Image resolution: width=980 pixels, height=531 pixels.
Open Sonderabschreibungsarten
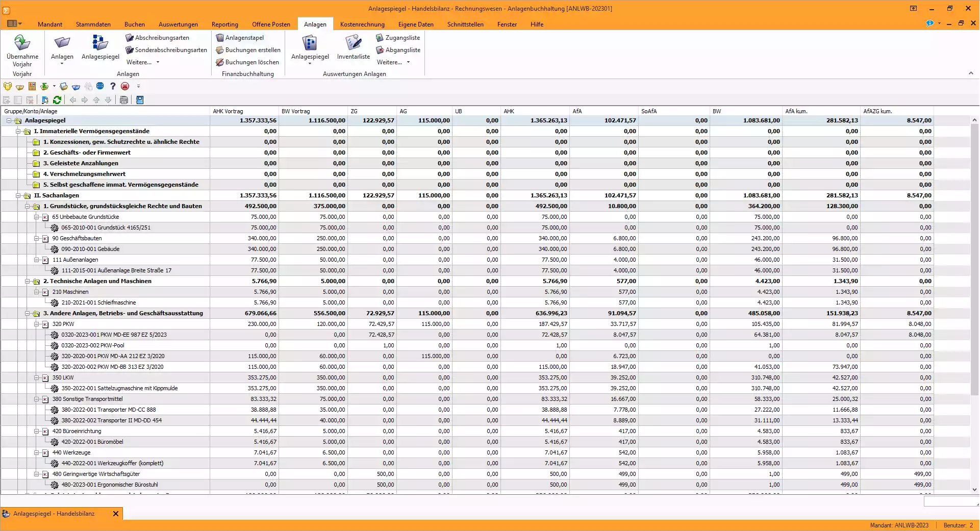pos(166,50)
